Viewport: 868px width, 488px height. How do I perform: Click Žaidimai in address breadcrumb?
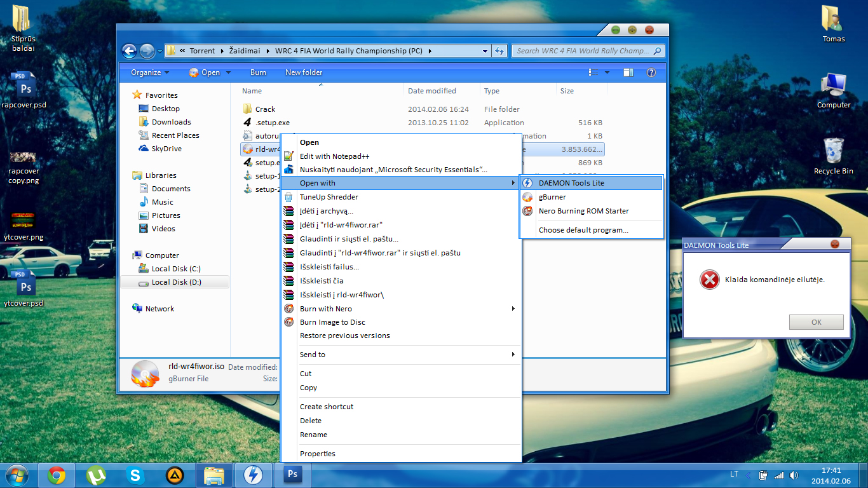pos(245,51)
